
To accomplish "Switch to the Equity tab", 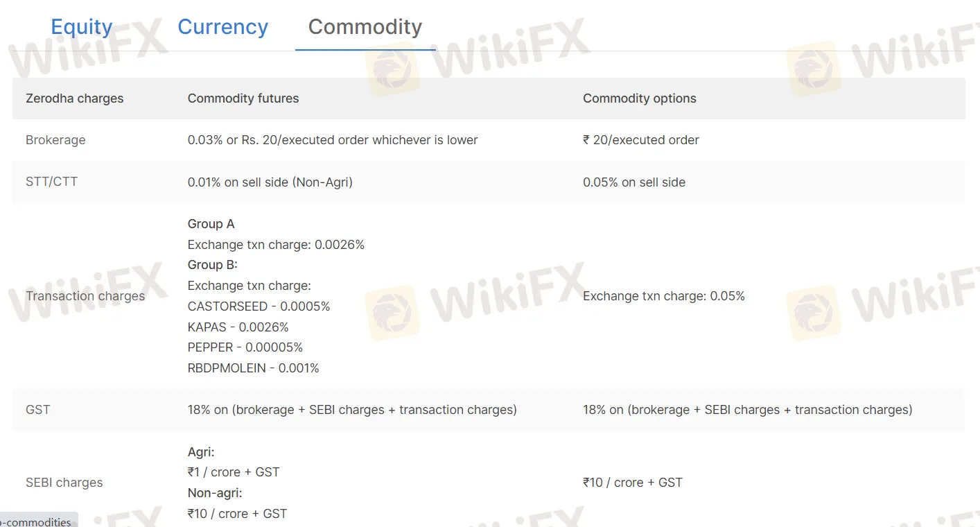I will [81, 27].
